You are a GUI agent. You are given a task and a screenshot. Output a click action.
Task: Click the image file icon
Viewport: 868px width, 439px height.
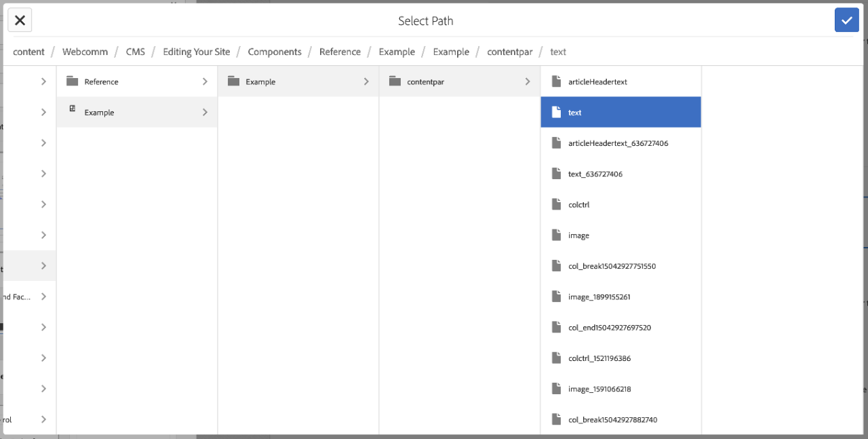coord(557,235)
